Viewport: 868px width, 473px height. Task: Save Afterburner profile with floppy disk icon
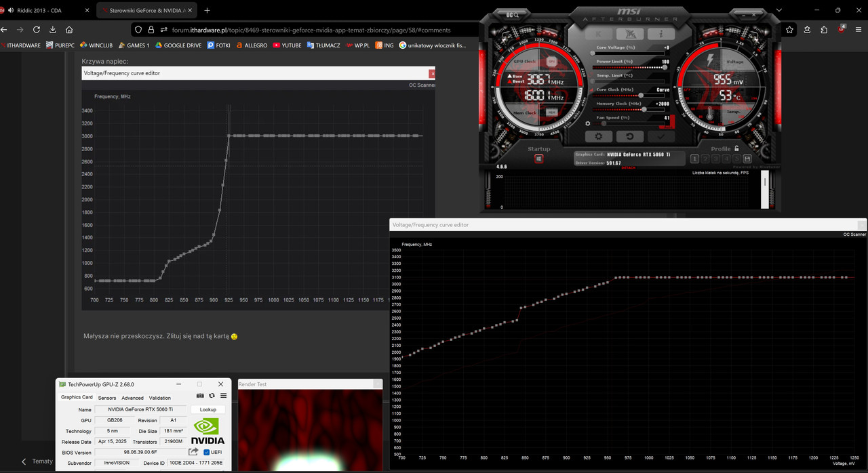(747, 159)
